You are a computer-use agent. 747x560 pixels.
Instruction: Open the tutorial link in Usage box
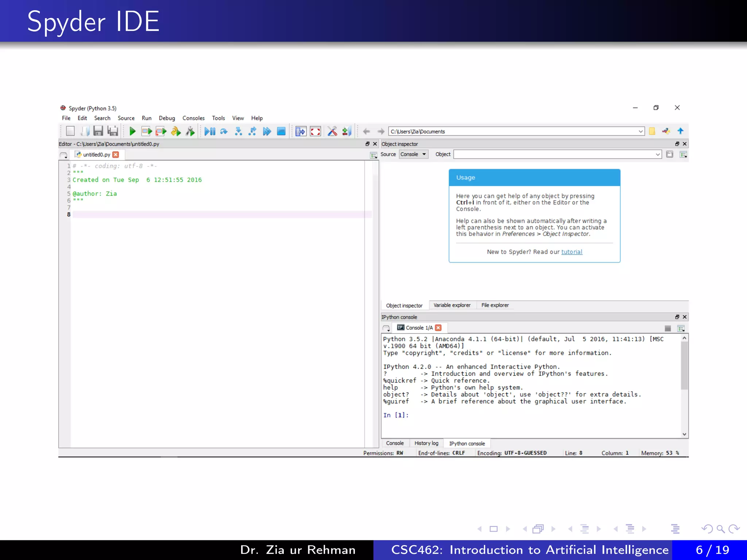[572, 252]
